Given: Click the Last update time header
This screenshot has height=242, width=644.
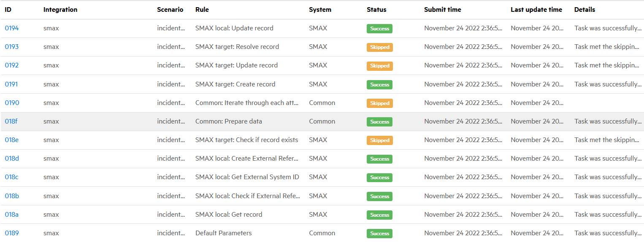Looking at the screenshot, I should tap(536, 10).
